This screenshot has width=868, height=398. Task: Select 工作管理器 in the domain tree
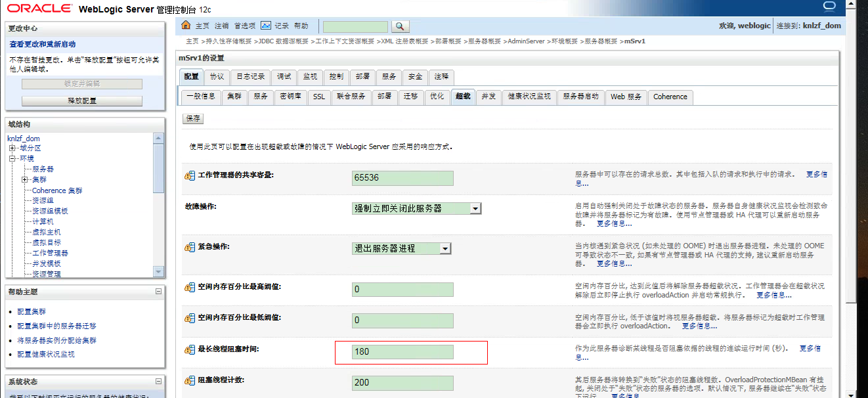point(51,253)
